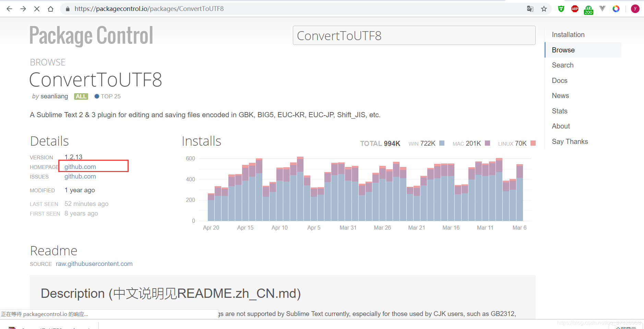Click the Mar 6 chart axis label
Image resolution: width=644 pixels, height=329 pixels.
[x=519, y=228]
